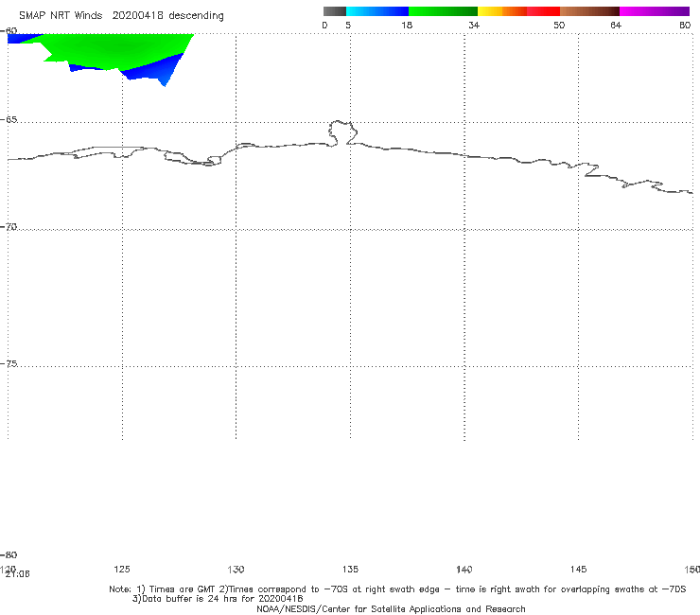700x615 pixels.
Task: Click the longitude label '145'
Action: point(579,569)
